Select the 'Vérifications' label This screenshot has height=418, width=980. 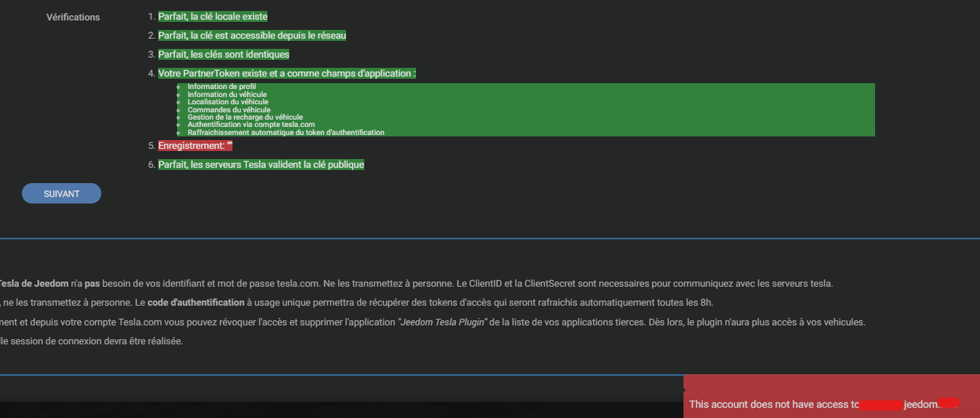pyautogui.click(x=73, y=17)
